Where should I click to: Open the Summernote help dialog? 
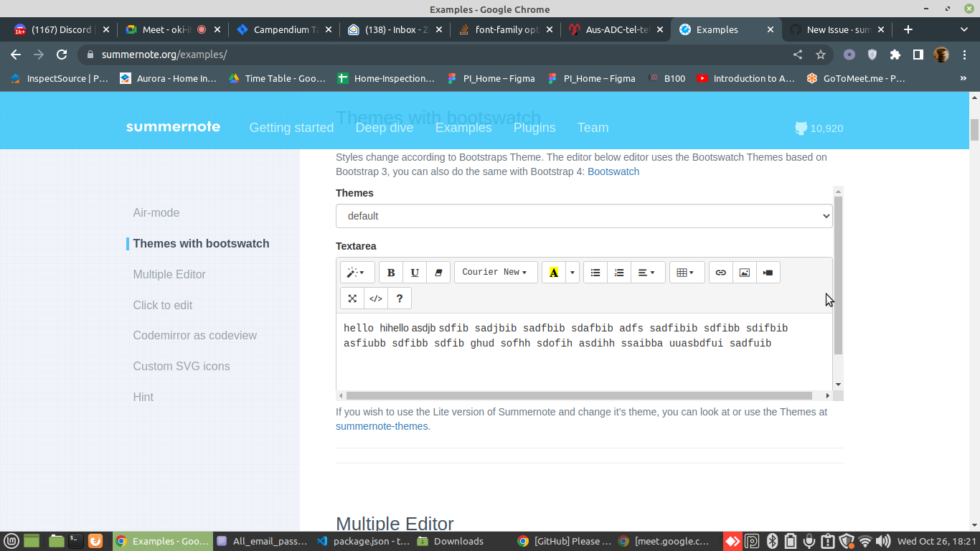(399, 298)
